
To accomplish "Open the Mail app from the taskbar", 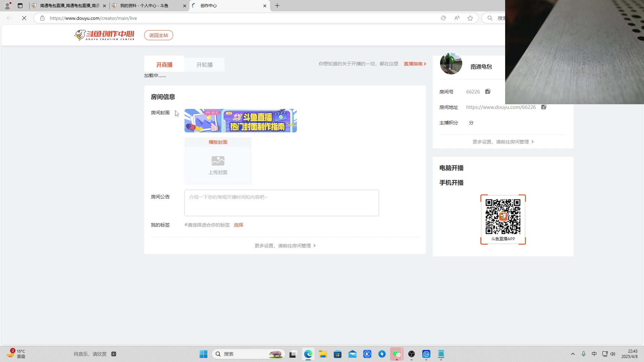I will click(352, 354).
